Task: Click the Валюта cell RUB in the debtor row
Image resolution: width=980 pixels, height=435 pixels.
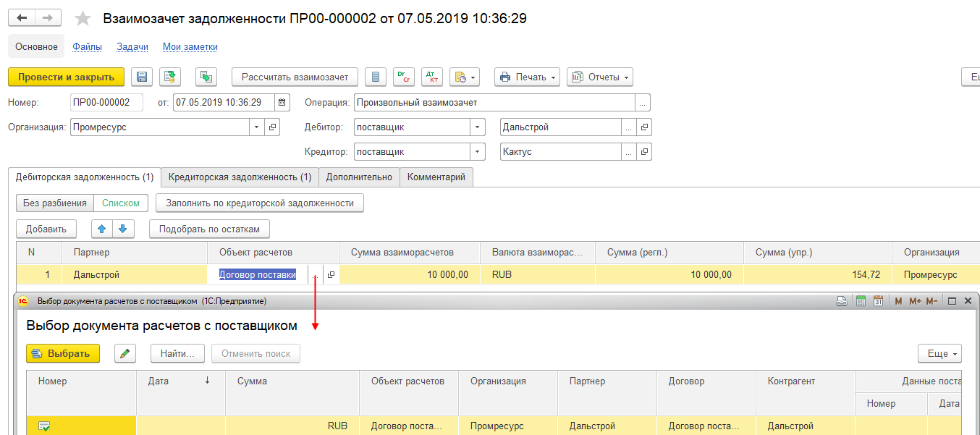Action: pyautogui.click(x=537, y=275)
